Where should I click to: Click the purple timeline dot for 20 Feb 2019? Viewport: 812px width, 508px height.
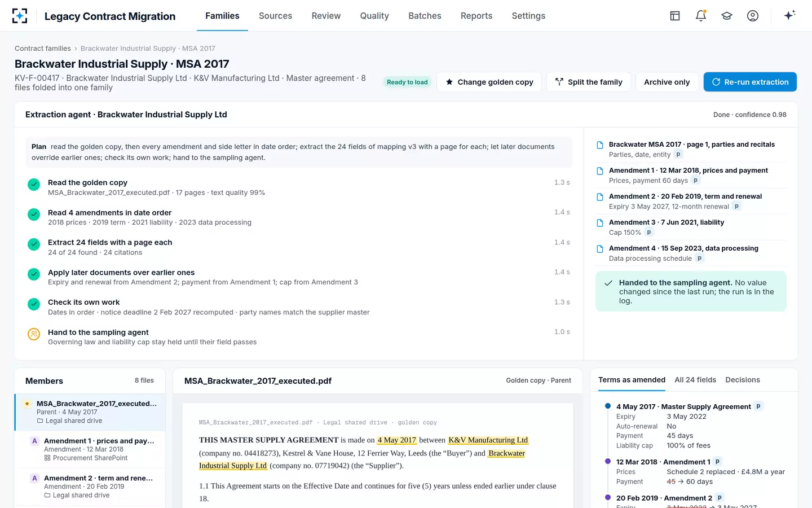coord(607,497)
